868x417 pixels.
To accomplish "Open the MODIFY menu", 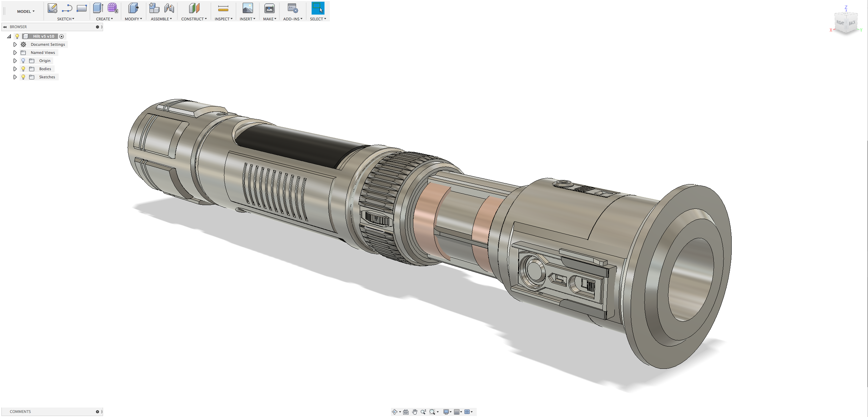I will (x=133, y=19).
